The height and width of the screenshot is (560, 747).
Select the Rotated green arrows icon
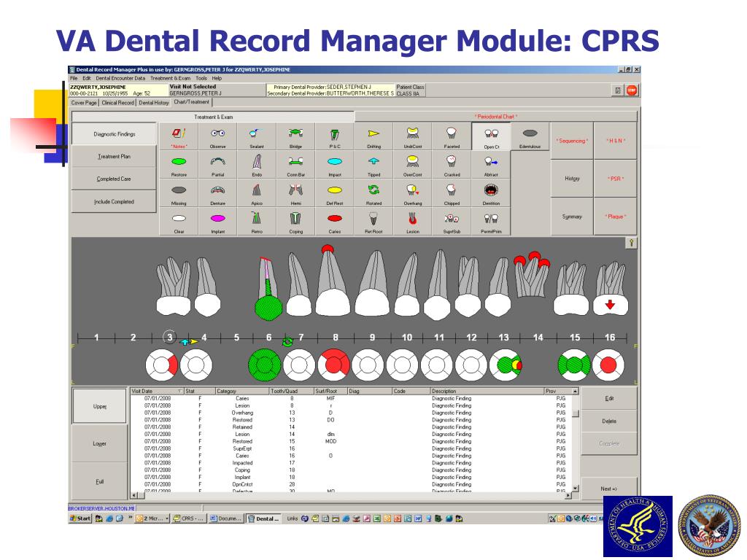click(374, 193)
